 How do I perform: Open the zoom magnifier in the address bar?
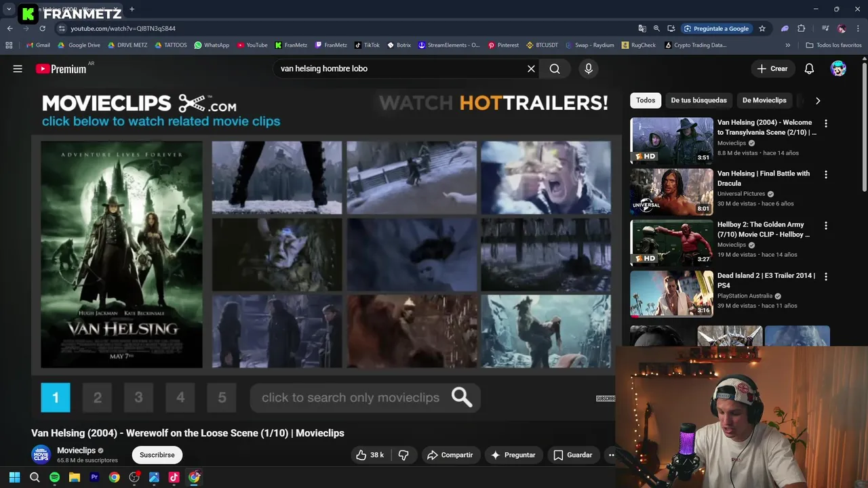pyautogui.click(x=656, y=28)
